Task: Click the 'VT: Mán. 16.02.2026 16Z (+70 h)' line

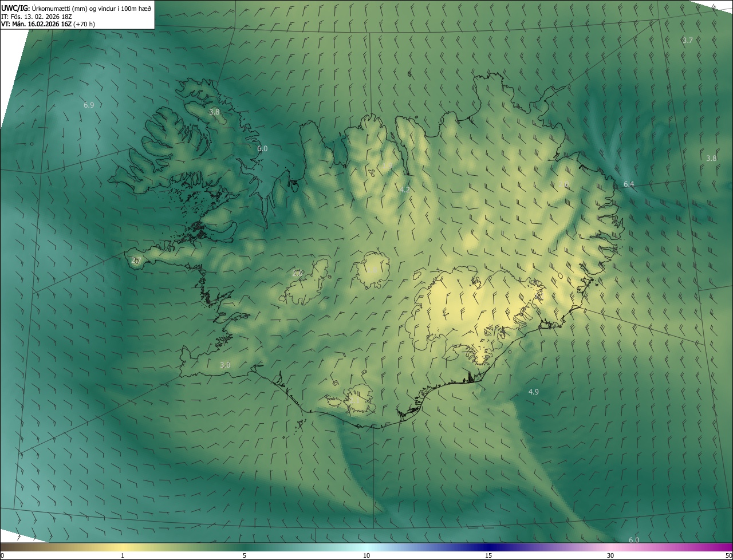Action: click(x=48, y=24)
